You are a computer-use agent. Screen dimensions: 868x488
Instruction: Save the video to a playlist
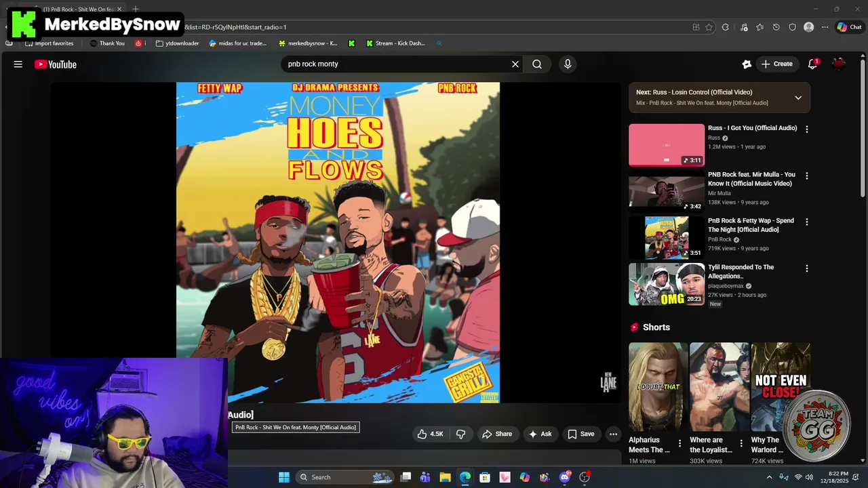(x=581, y=434)
